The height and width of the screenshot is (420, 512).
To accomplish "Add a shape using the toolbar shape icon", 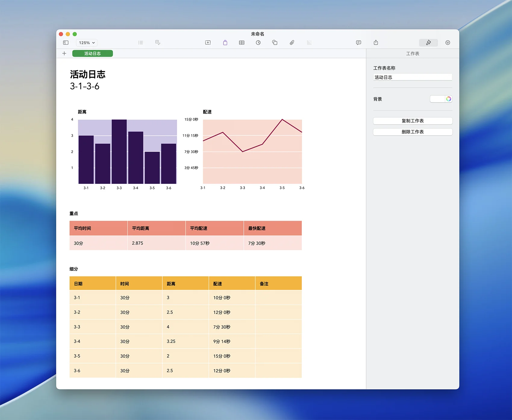I will click(275, 43).
